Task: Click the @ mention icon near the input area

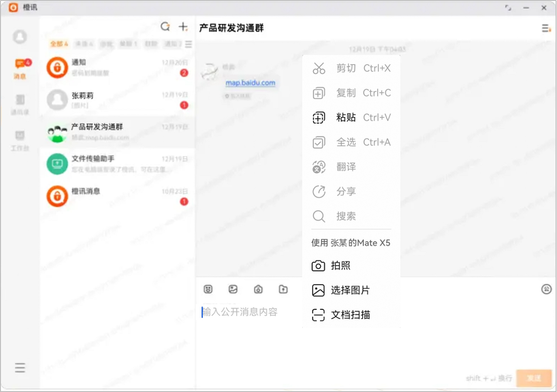Action: tap(546, 289)
